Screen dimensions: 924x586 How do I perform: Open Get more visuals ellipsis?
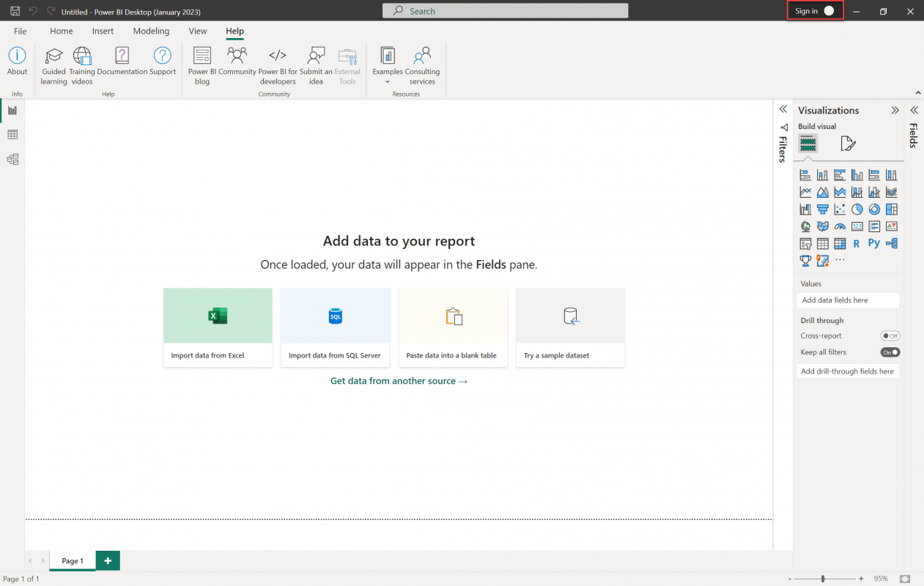840,260
